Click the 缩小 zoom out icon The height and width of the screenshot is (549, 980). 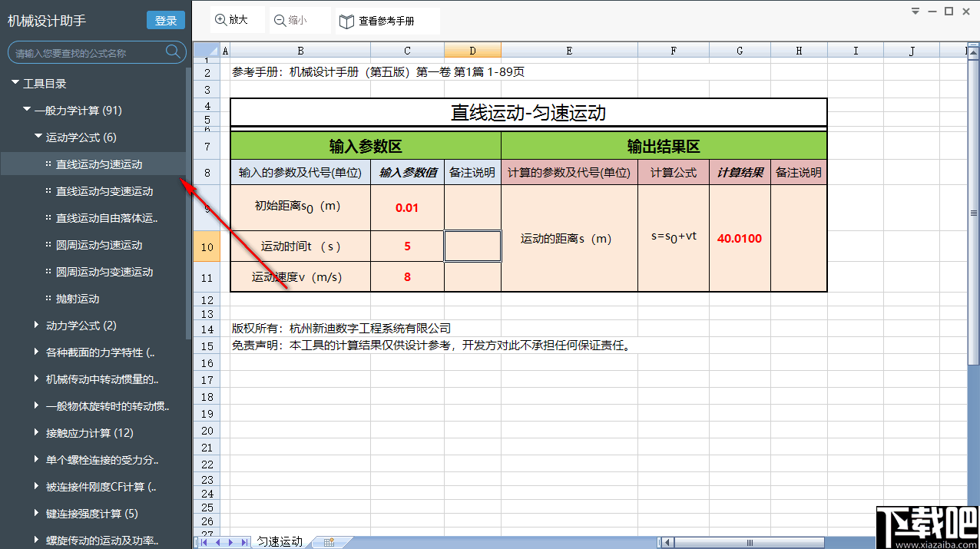(x=280, y=19)
